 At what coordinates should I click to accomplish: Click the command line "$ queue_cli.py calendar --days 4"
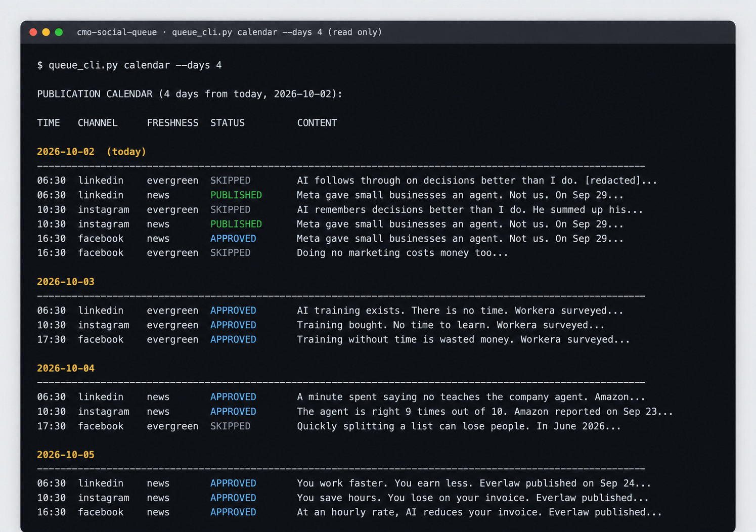point(129,65)
